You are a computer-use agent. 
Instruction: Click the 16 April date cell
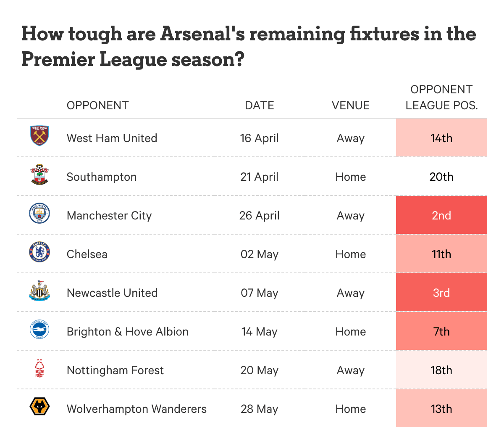coord(260,138)
